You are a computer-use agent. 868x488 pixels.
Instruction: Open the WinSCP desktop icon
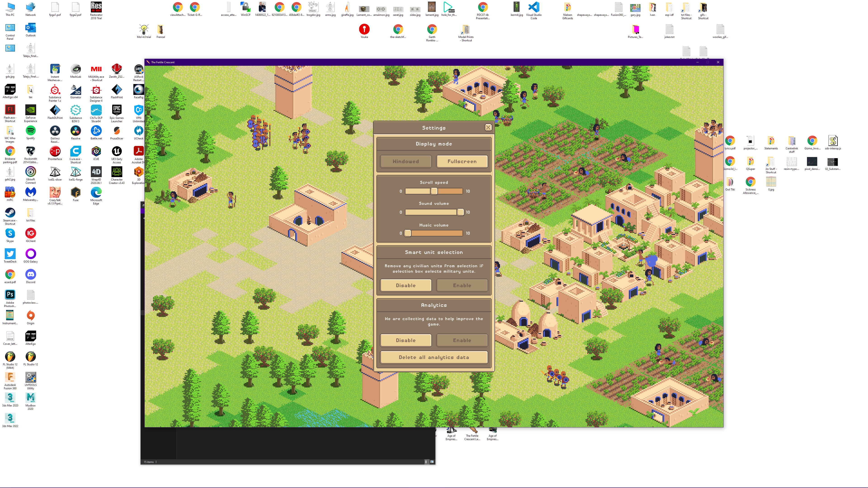[x=246, y=9]
